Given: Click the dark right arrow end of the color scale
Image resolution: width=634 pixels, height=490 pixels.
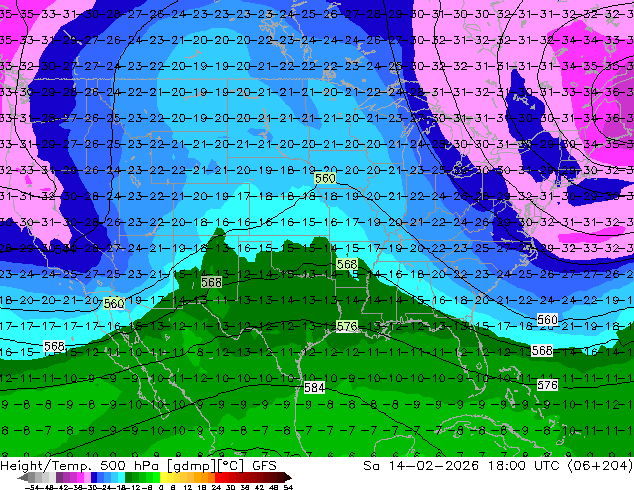Looking at the screenshot, I should tap(287, 477).
